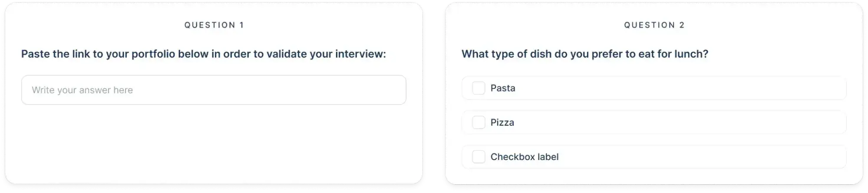This screenshot has width=868, height=193.
Task: Click the word 'interview:' in Question 1
Action: [360, 54]
